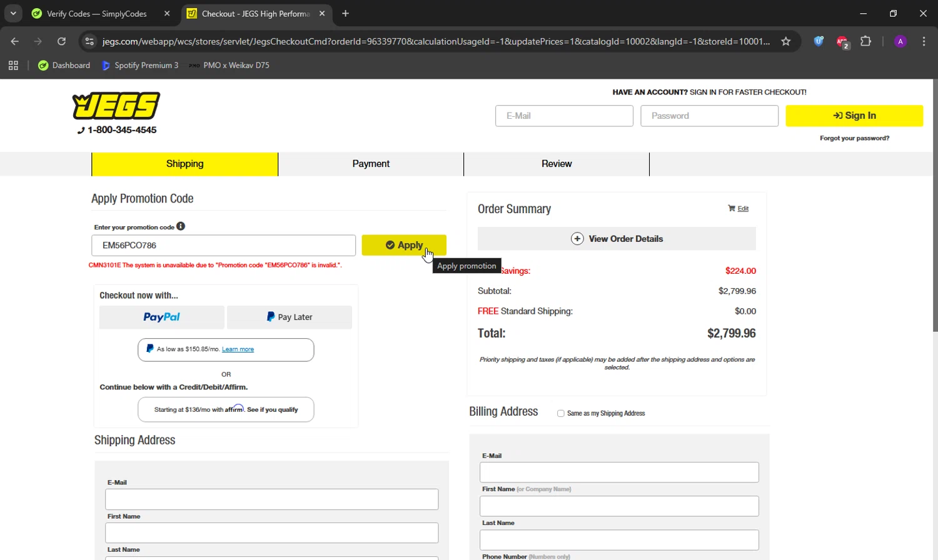Open Chrome's three-dot menu
This screenshot has width=938, height=560.
click(924, 41)
